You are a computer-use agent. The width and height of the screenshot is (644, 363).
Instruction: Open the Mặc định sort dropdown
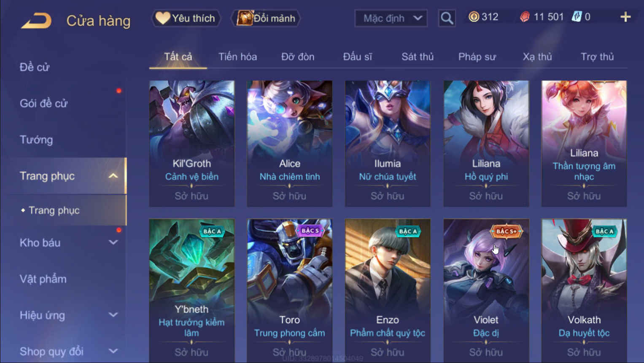pos(391,18)
